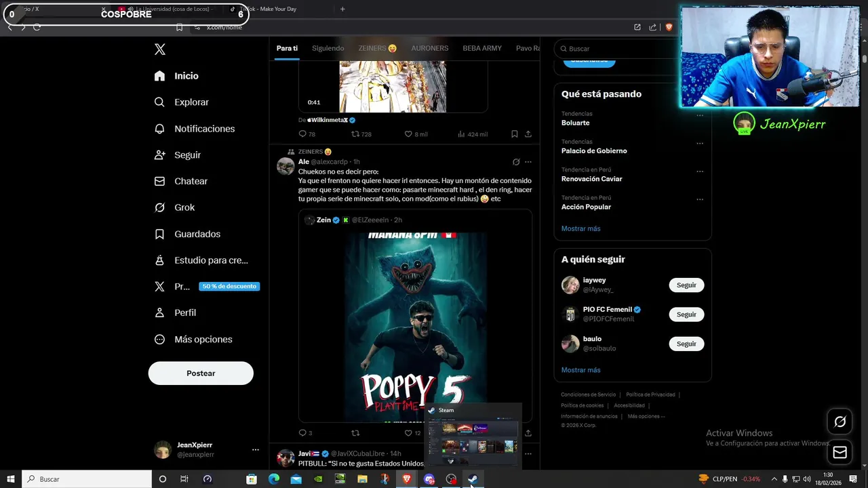
Task: Open File Explorer from the taskbar
Action: [362, 479]
